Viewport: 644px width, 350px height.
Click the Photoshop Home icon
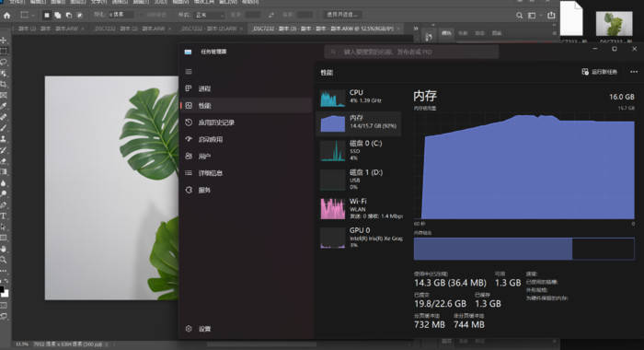coord(7,16)
